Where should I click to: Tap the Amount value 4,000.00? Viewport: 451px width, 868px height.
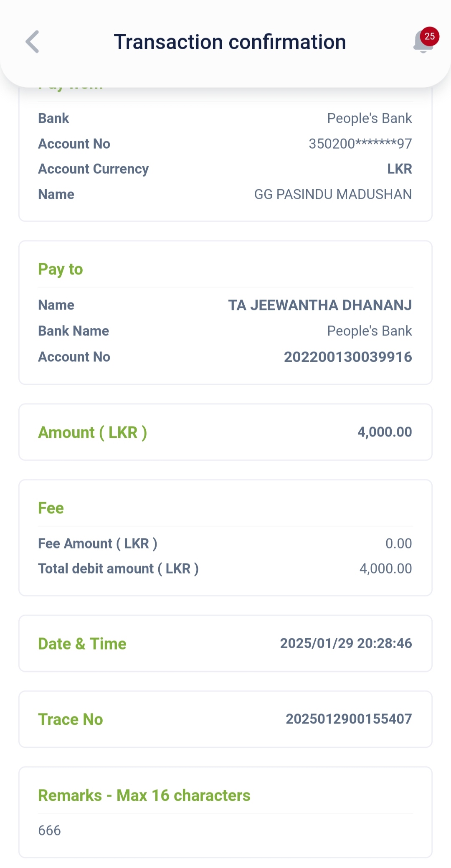pyautogui.click(x=385, y=432)
